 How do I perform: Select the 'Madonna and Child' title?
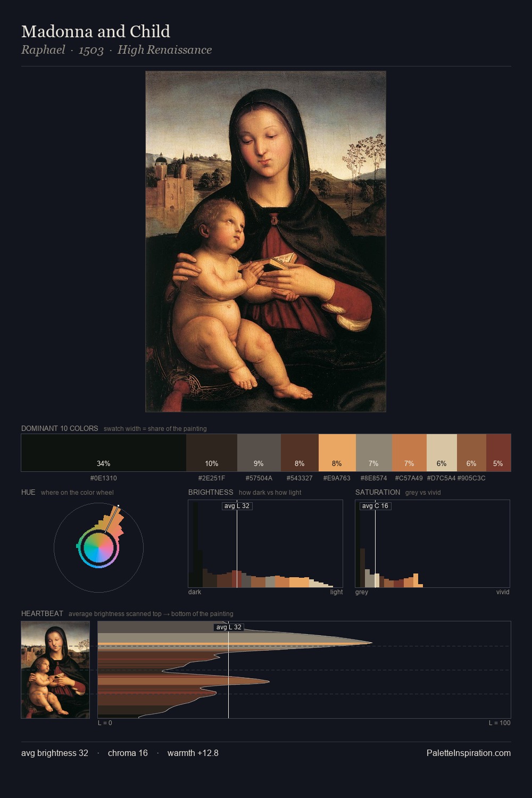[x=96, y=31]
